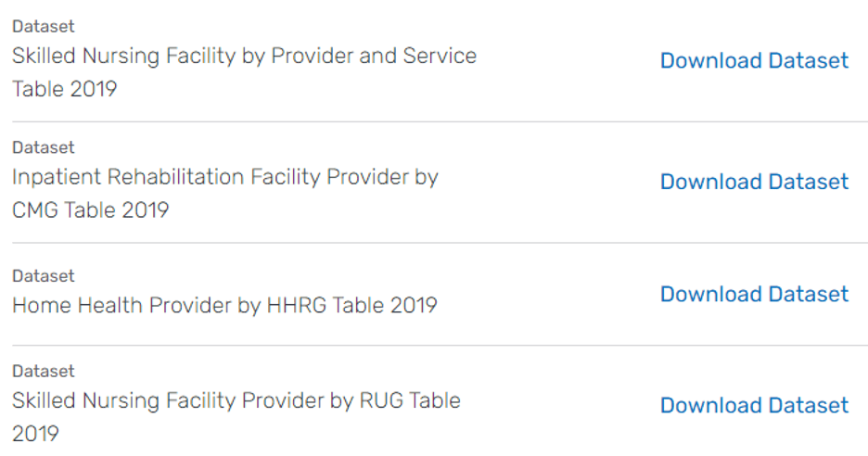The width and height of the screenshot is (868, 456).
Task: Download the Inpatient Rehabilitation Facility CMG dataset
Action: 754,182
